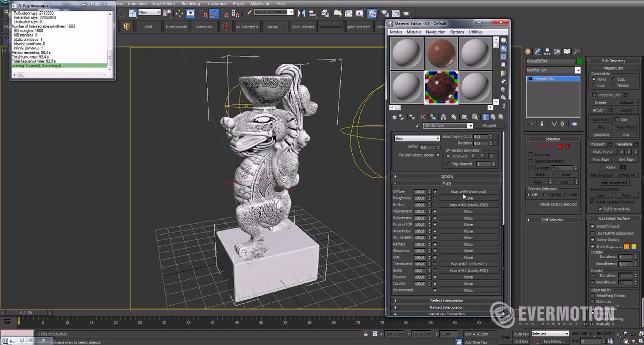Open the Graph Editors menu
644x345 pixels.
[x=163, y=4]
